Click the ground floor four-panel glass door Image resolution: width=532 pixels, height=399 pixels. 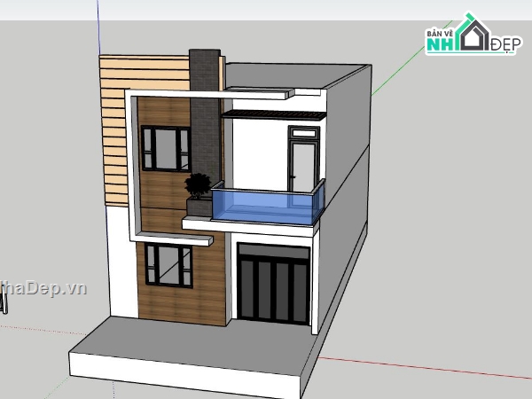[x=274, y=286]
